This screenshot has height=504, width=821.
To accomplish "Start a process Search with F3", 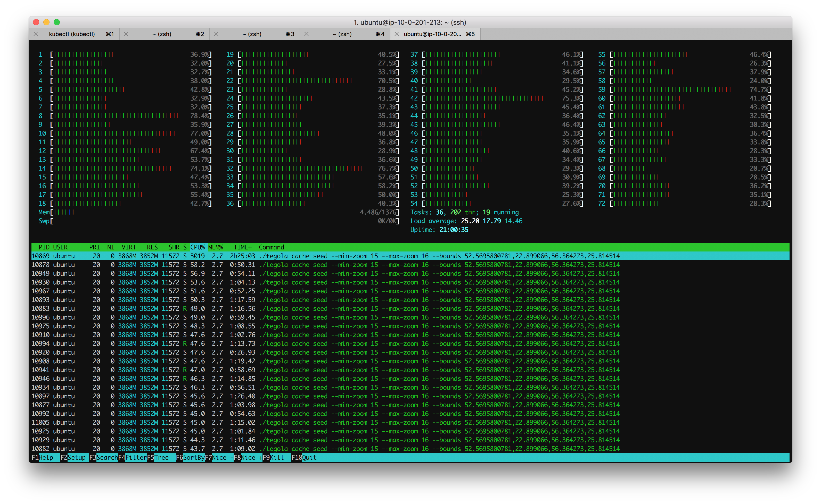I will pyautogui.click(x=105, y=458).
